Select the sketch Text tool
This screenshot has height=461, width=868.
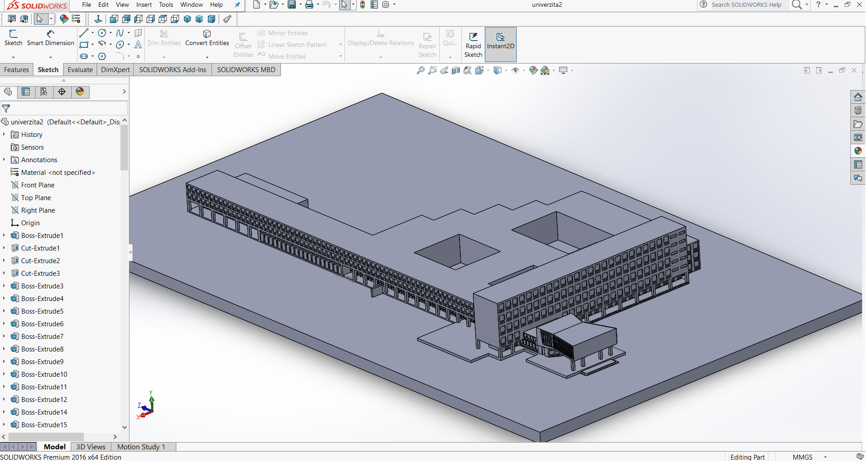click(138, 45)
